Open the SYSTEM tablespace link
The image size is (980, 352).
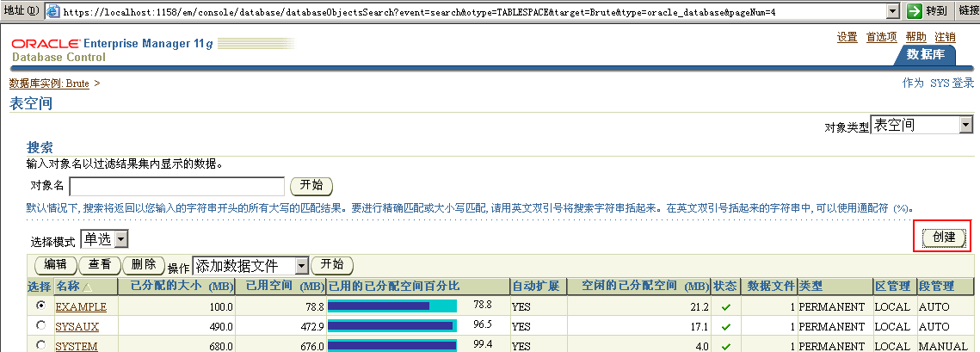(x=77, y=346)
